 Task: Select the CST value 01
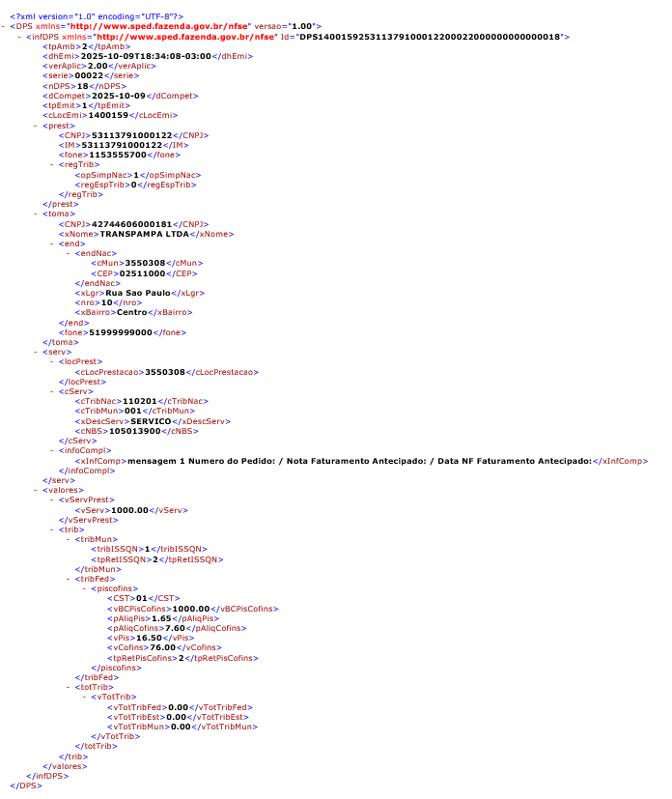142,598
